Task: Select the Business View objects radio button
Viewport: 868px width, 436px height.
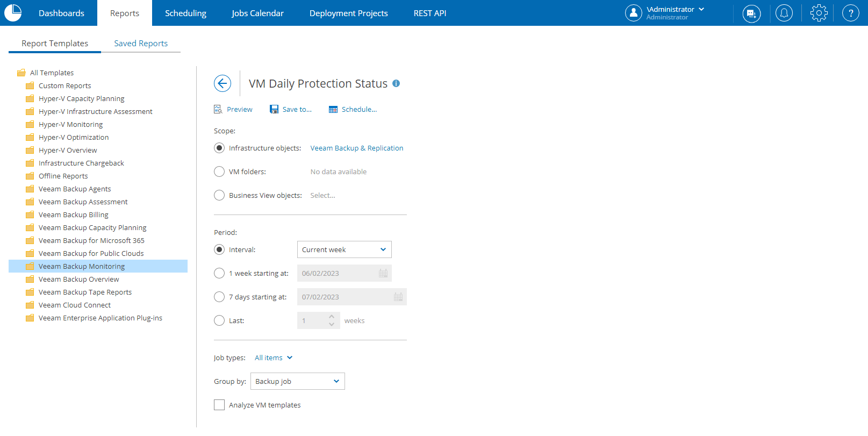Action: click(219, 195)
